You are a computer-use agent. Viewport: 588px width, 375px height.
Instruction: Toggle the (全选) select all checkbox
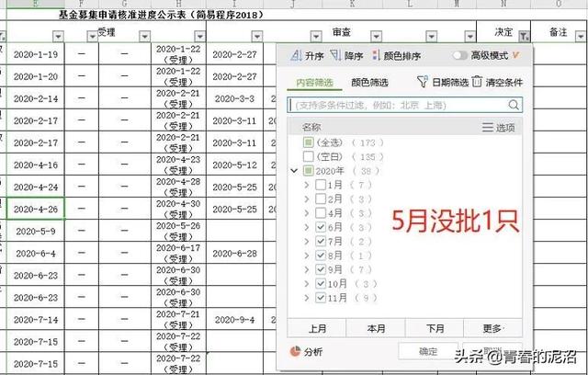(x=308, y=143)
